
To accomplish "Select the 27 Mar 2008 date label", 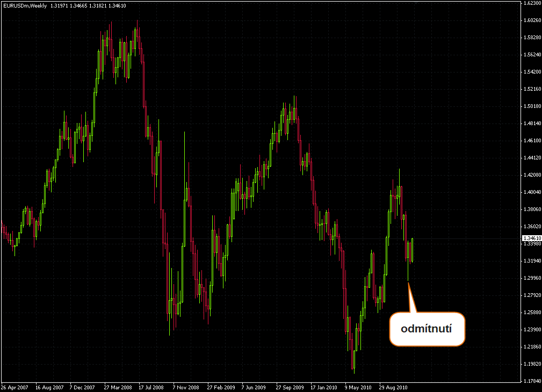I will (x=118, y=388).
